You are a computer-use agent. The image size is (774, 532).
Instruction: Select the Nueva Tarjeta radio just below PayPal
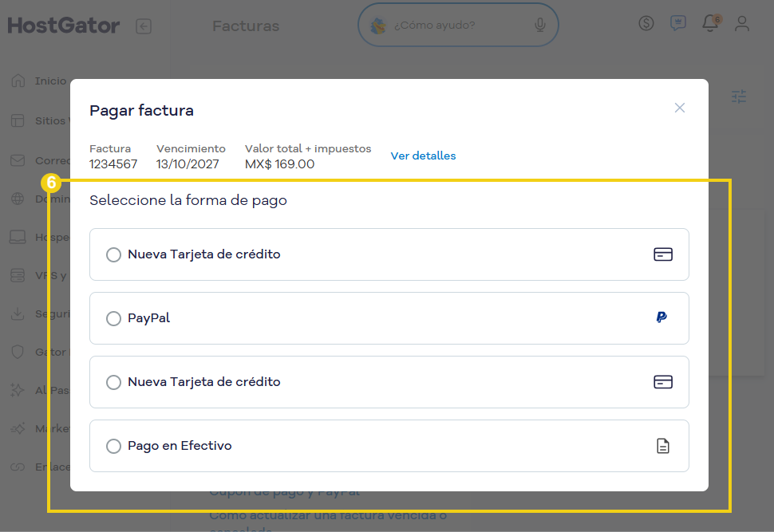point(113,383)
